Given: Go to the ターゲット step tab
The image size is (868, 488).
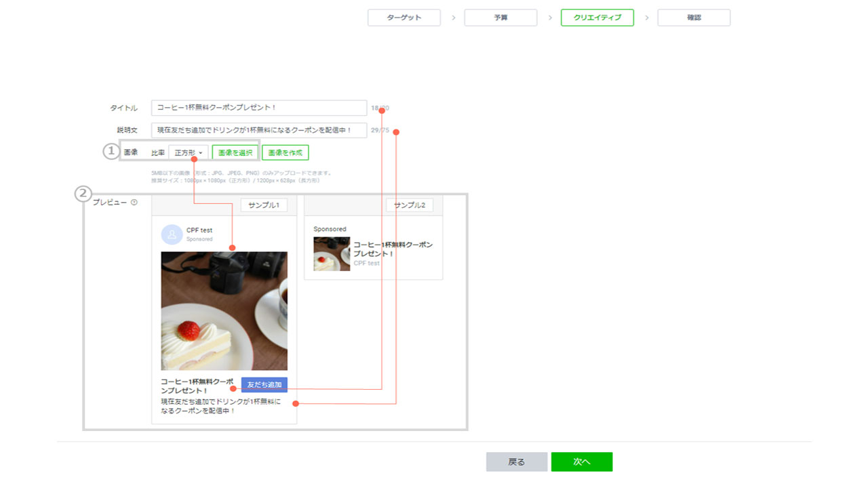Looking at the screenshot, I should click(404, 18).
